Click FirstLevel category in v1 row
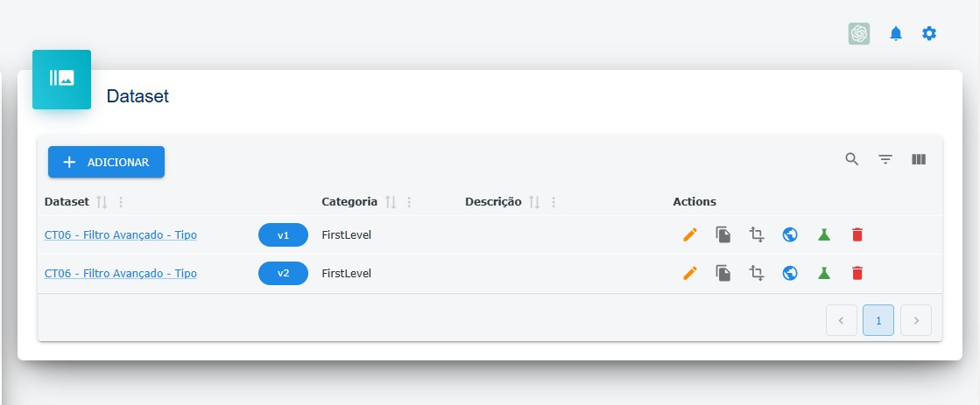The width and height of the screenshot is (980, 405). (x=346, y=235)
